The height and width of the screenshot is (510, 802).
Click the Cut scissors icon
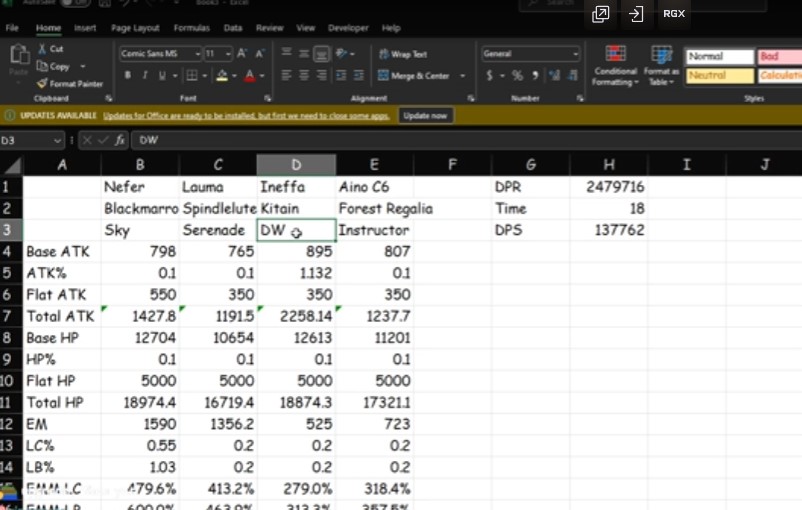(x=42, y=49)
